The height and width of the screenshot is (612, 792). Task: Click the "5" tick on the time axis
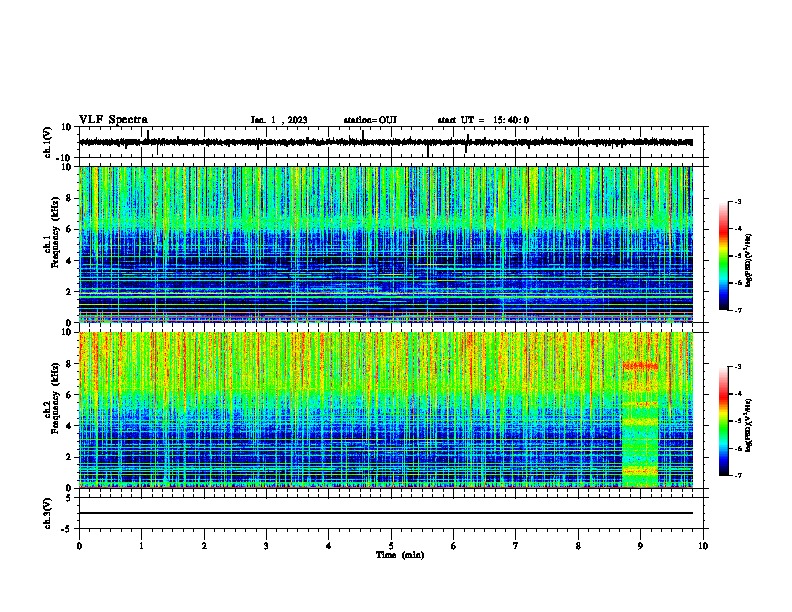coord(391,546)
